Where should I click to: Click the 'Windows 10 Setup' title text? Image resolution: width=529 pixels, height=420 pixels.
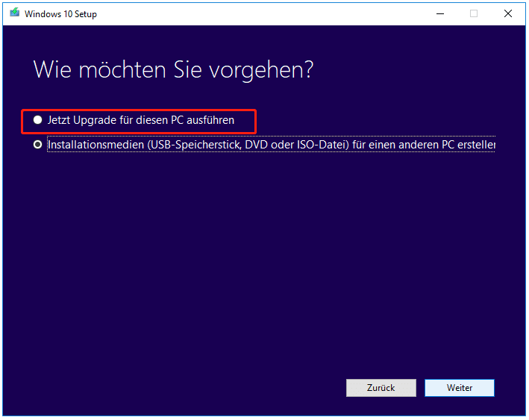pyautogui.click(x=60, y=14)
